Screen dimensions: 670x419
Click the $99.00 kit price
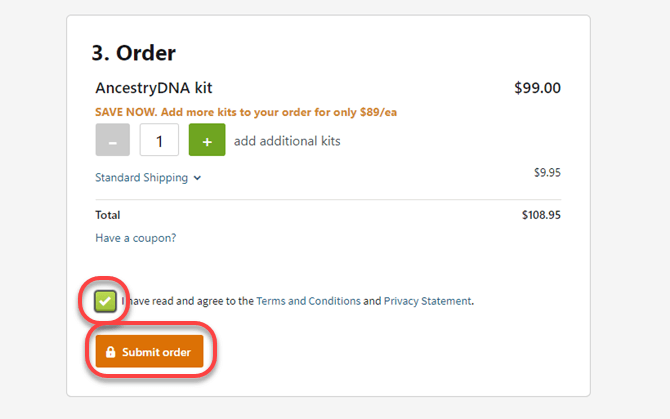[x=537, y=88]
